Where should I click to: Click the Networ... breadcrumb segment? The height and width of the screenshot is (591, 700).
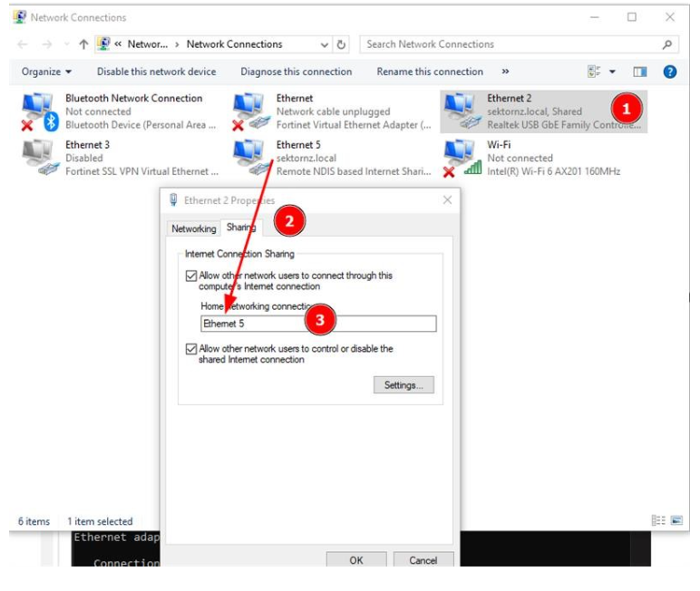(148, 44)
